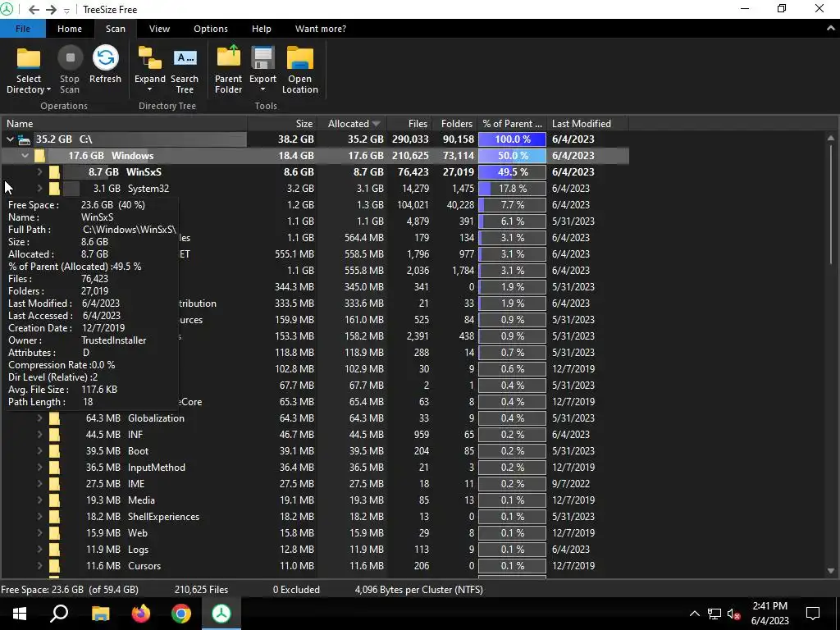840x630 pixels.
Task: Click the WinSxS folder icon
Action: [55, 172]
